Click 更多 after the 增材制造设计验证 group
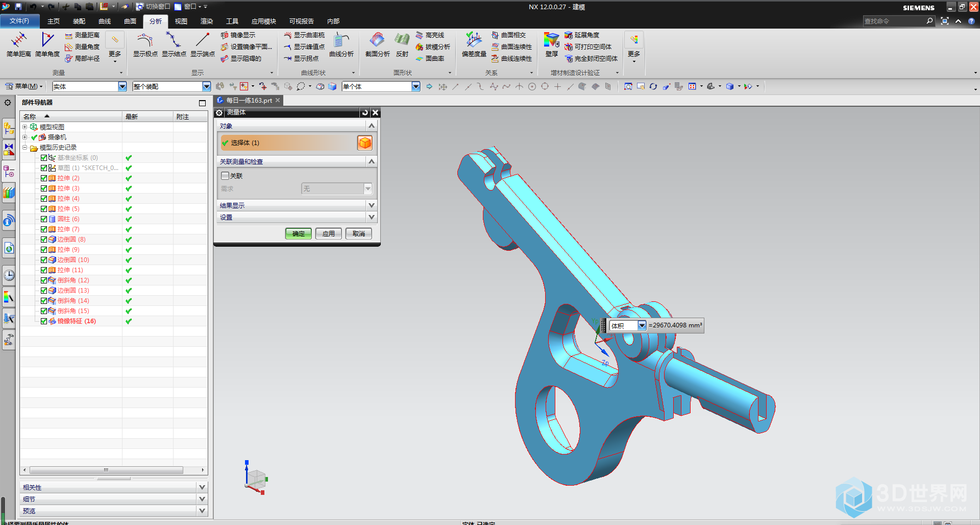Screen dimensions: 980x525 click(634, 46)
